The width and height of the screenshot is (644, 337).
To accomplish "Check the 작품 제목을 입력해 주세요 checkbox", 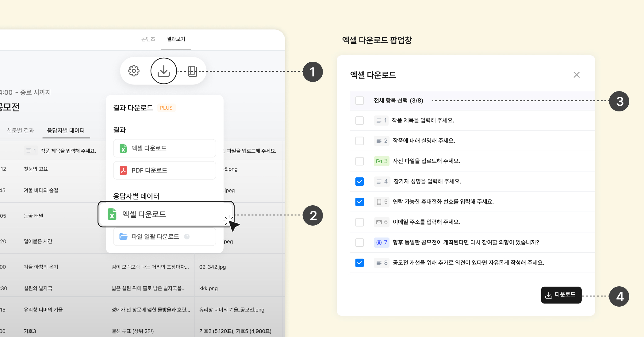I will tap(359, 120).
